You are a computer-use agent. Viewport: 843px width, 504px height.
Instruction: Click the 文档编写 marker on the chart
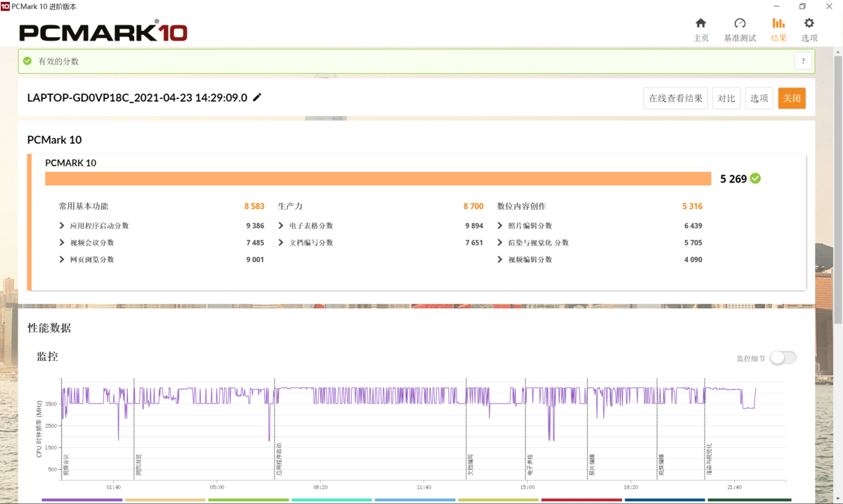(x=471, y=465)
